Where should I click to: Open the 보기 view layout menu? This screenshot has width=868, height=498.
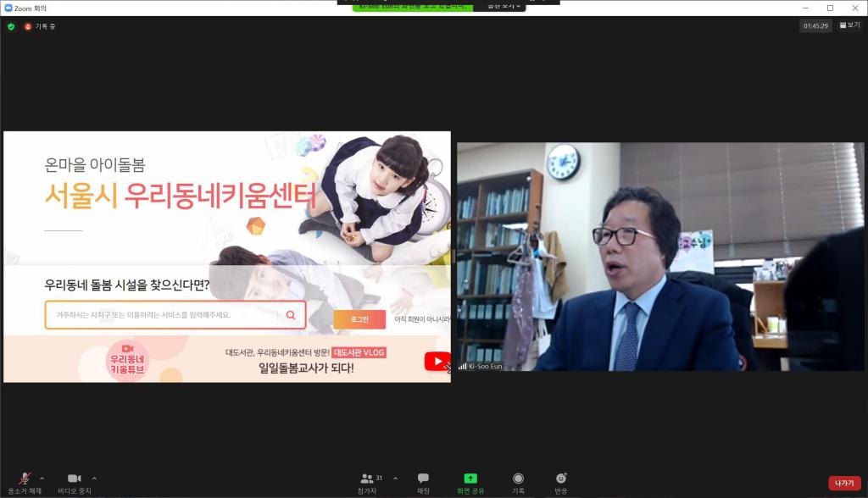point(849,25)
